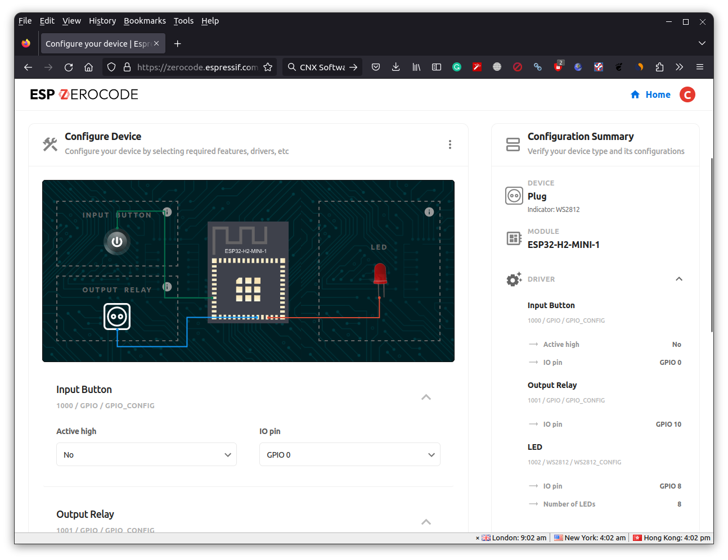The width and height of the screenshot is (728, 560).
Task: Go forward to the next page
Action: point(48,67)
